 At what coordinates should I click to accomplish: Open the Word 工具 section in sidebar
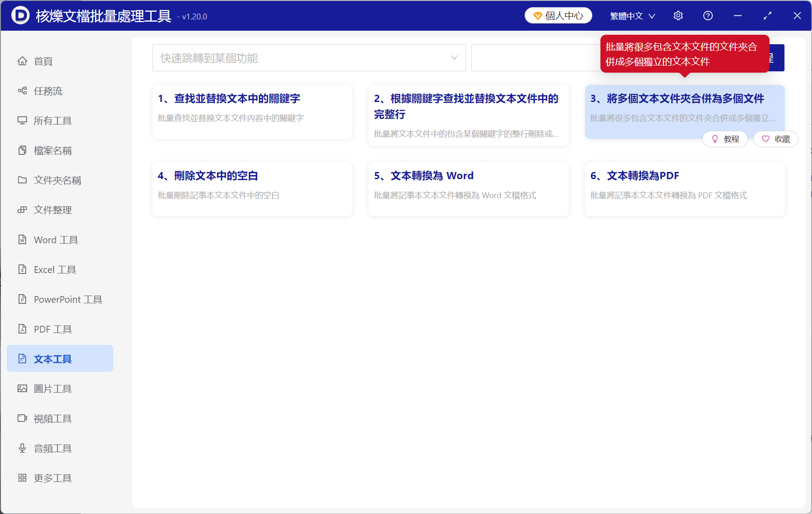[55, 240]
